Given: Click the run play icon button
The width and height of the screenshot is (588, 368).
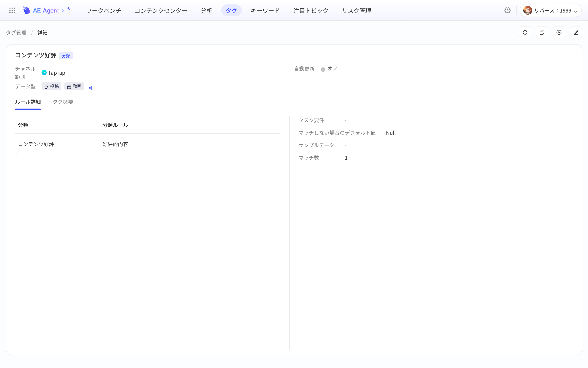Looking at the screenshot, I should tap(559, 32).
